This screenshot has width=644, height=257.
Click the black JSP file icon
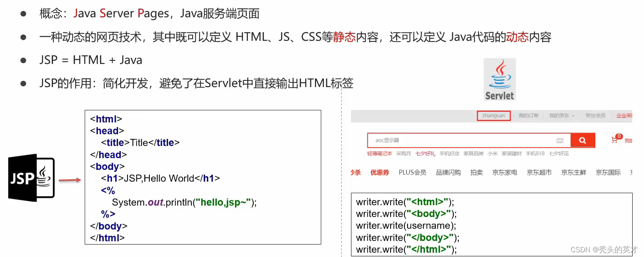[x=31, y=178]
